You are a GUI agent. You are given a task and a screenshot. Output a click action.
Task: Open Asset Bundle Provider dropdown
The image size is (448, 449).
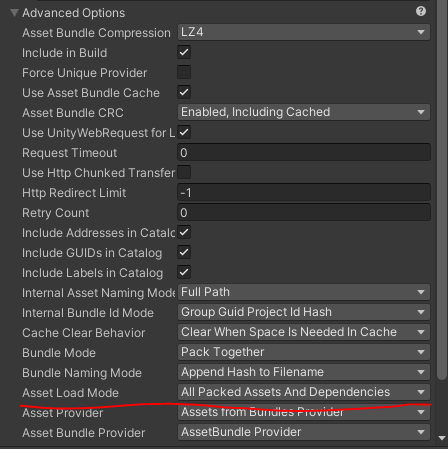pyautogui.click(x=304, y=432)
